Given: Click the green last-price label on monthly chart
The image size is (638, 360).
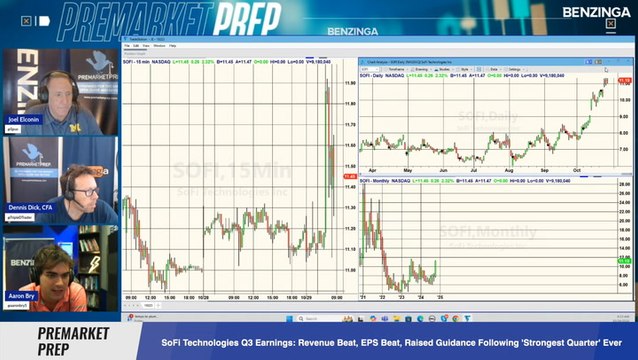Looking at the screenshot, I should pos(625,261).
